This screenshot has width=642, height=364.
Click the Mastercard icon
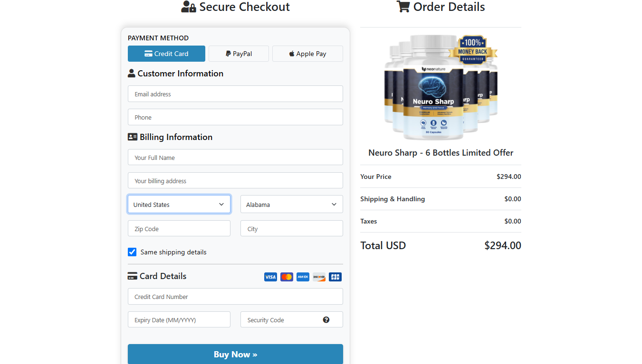point(287,277)
